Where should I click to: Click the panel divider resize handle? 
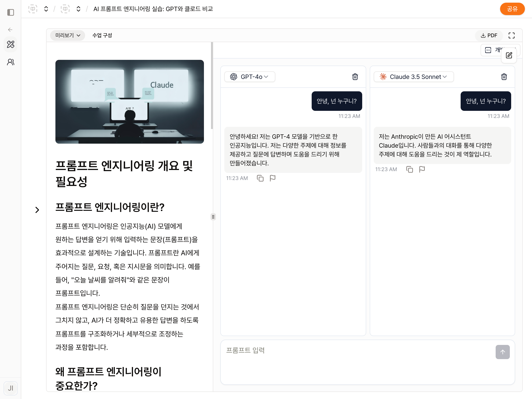(x=213, y=217)
